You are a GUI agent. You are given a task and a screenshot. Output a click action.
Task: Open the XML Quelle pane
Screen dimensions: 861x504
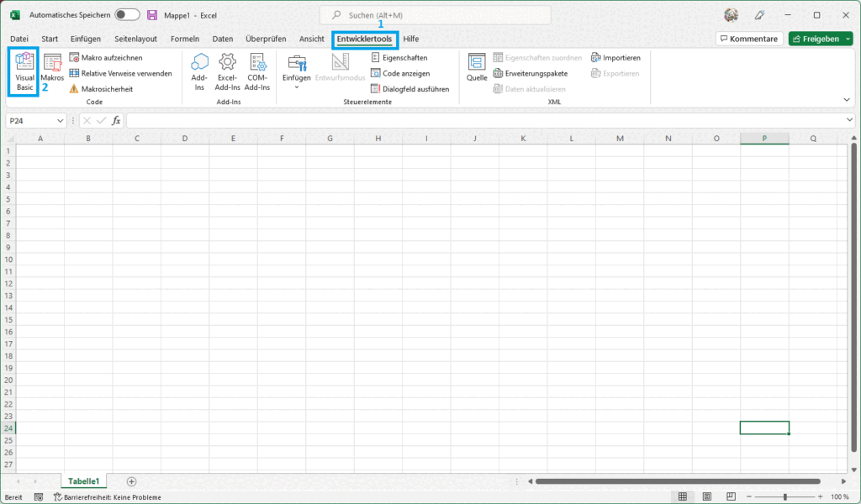[x=477, y=68]
